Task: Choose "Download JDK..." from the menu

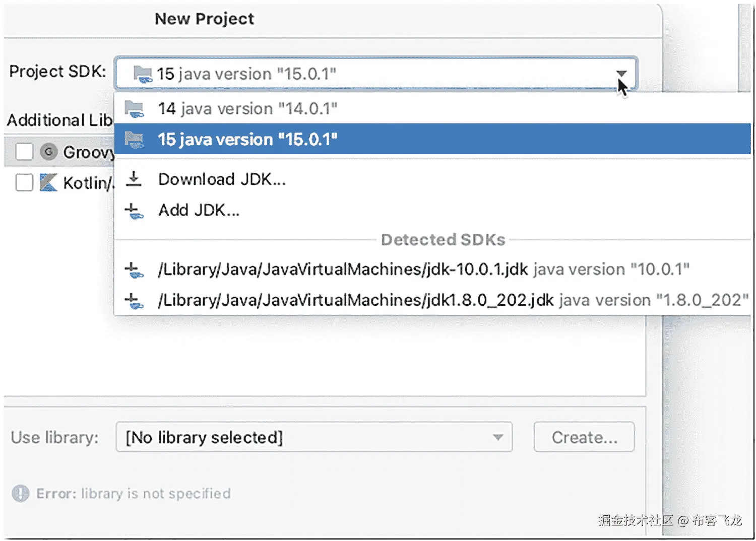Action: 222,179
